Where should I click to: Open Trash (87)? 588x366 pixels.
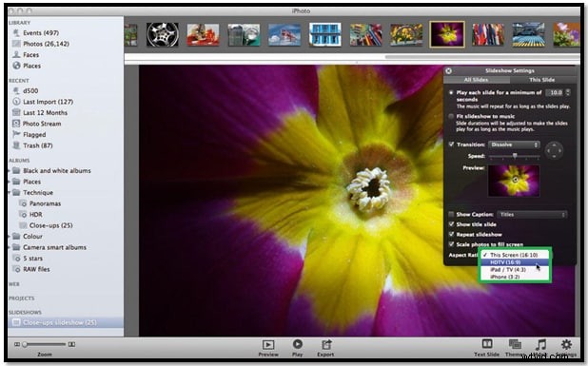coord(37,145)
